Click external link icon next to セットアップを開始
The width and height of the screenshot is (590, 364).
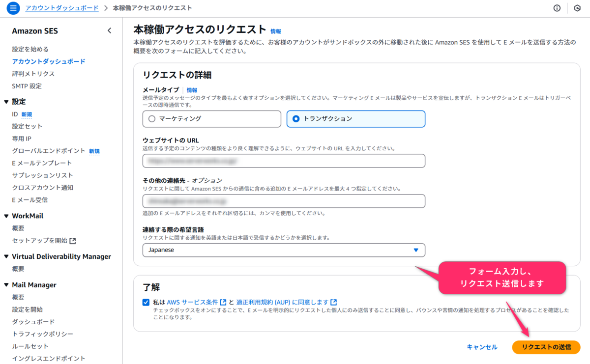(73, 241)
